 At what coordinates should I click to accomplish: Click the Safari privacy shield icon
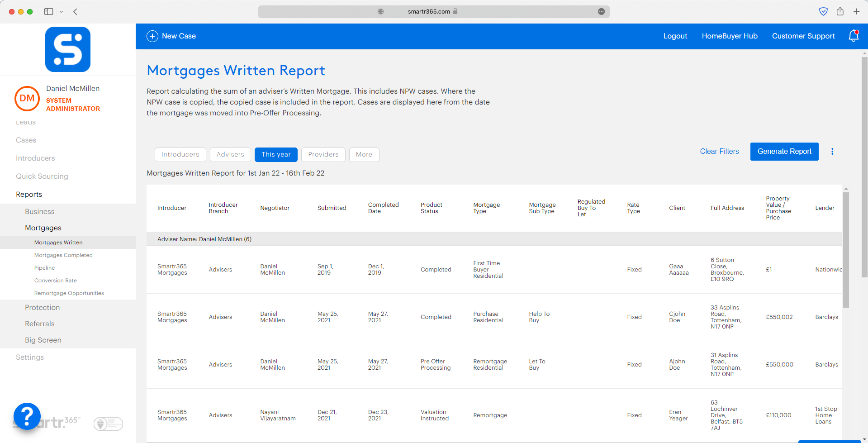click(824, 12)
